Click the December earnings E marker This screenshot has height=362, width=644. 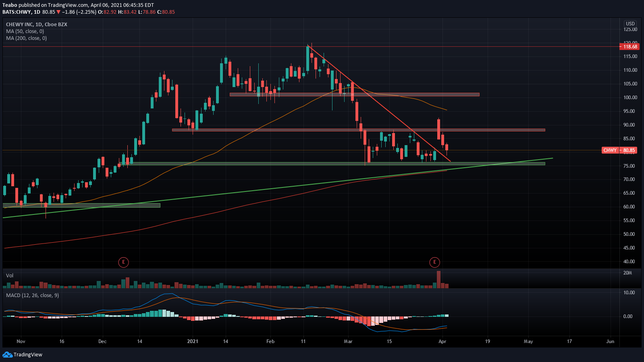point(123,262)
